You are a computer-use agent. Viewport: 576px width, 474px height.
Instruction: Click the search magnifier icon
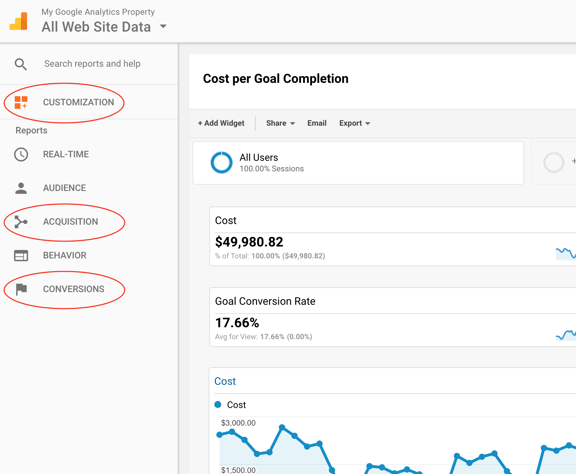tap(21, 64)
